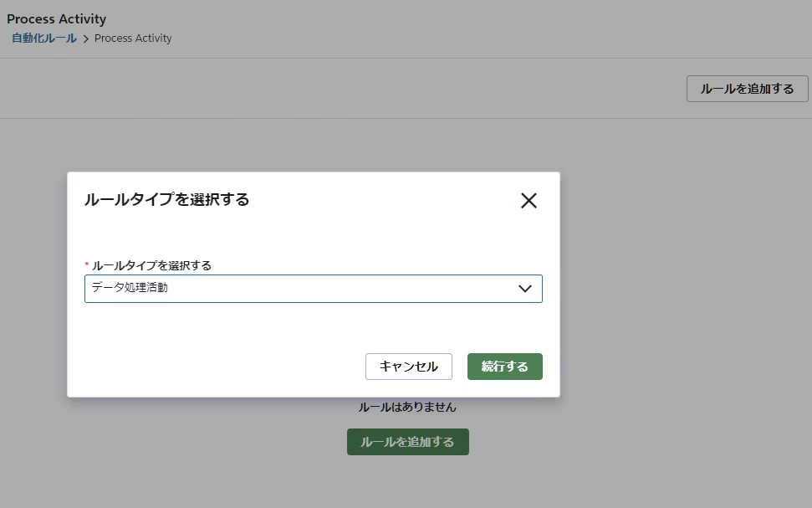812x508 pixels.
Task: Click the 続行する button label text
Action: pos(504,367)
